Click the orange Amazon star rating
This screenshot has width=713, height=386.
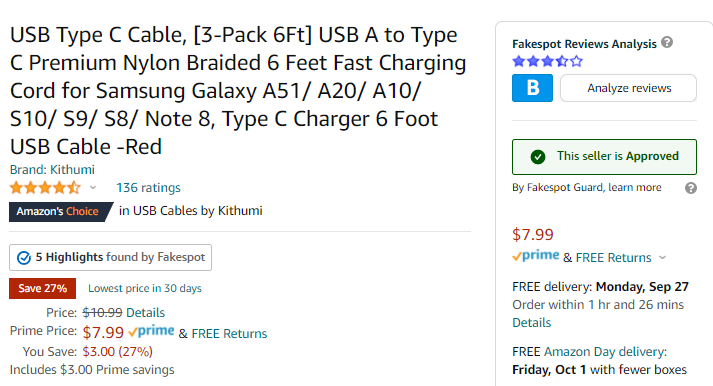coord(45,187)
